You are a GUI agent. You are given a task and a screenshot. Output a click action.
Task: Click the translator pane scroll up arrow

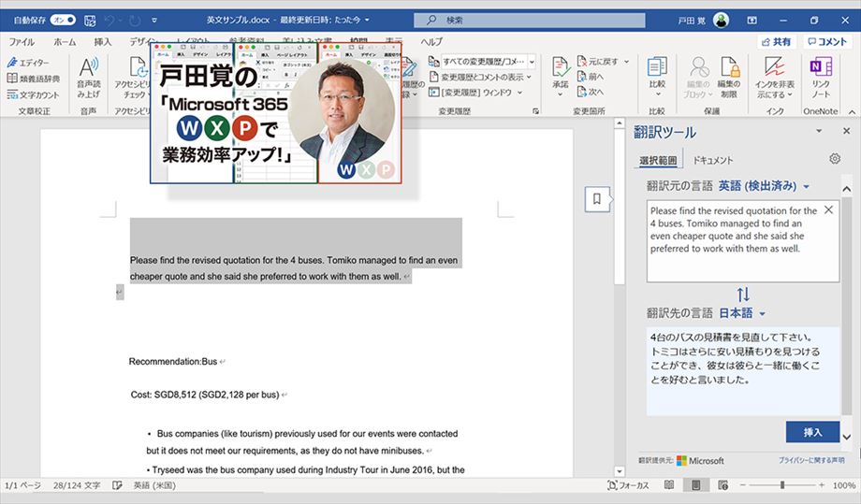(847, 189)
